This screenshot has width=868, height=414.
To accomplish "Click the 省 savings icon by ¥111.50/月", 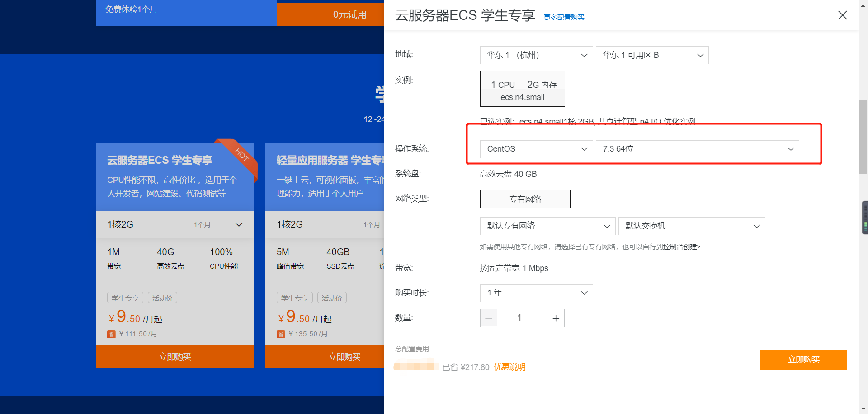I will (x=111, y=334).
